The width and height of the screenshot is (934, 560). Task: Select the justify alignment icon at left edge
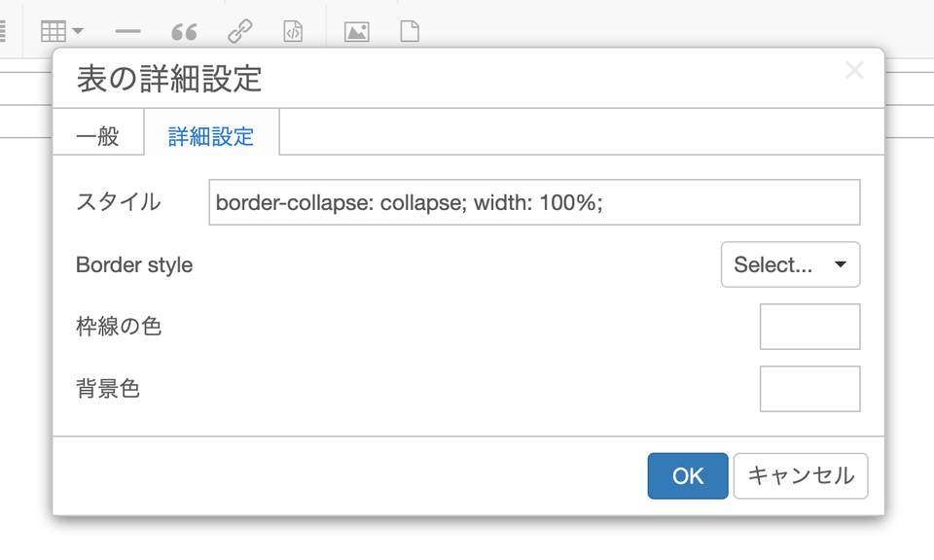click(2, 31)
